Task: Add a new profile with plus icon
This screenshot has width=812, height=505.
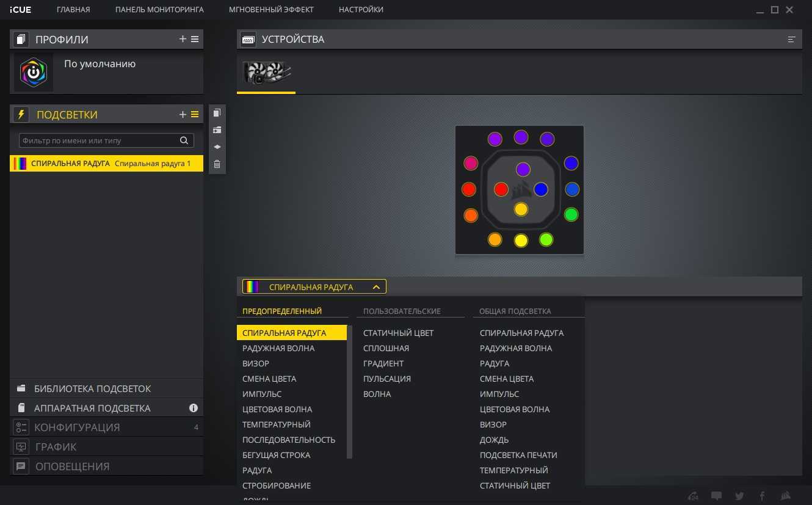Action: point(183,39)
